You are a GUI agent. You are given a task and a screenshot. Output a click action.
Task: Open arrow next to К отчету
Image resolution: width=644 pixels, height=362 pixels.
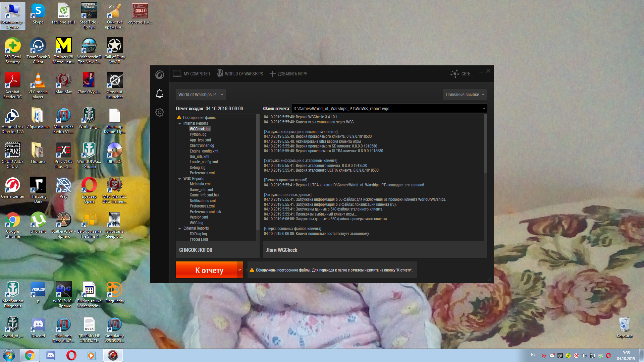pyautogui.click(x=239, y=270)
